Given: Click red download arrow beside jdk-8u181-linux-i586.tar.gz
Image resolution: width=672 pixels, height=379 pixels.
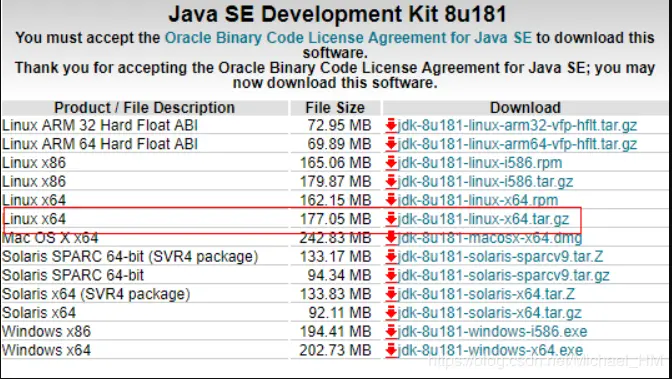Looking at the screenshot, I should click(391, 181).
